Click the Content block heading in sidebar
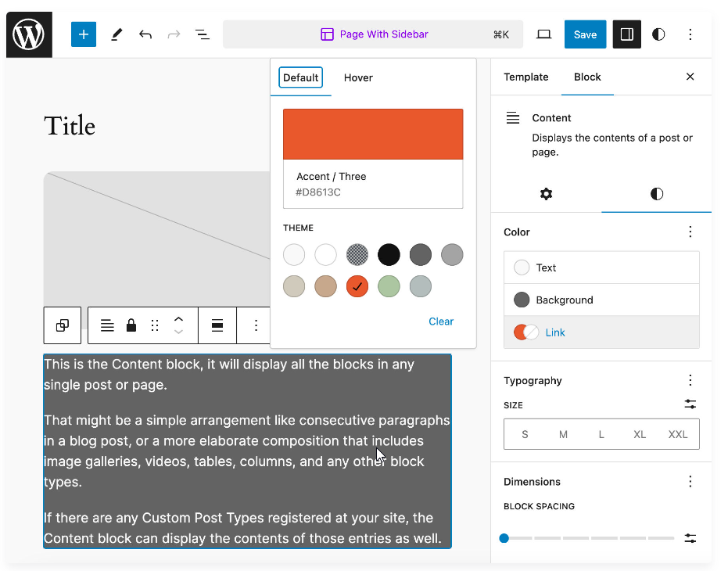Viewport: 728px width, 571px height. click(551, 118)
